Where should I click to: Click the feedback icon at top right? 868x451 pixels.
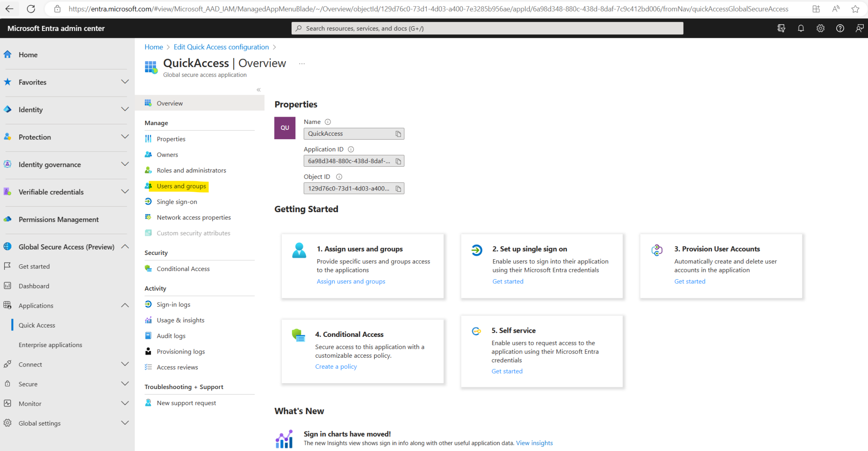click(x=860, y=28)
